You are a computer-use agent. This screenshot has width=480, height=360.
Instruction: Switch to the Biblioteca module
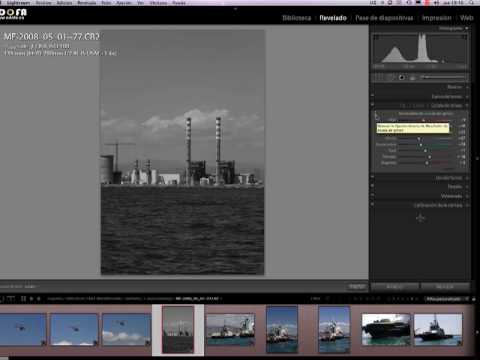point(296,18)
